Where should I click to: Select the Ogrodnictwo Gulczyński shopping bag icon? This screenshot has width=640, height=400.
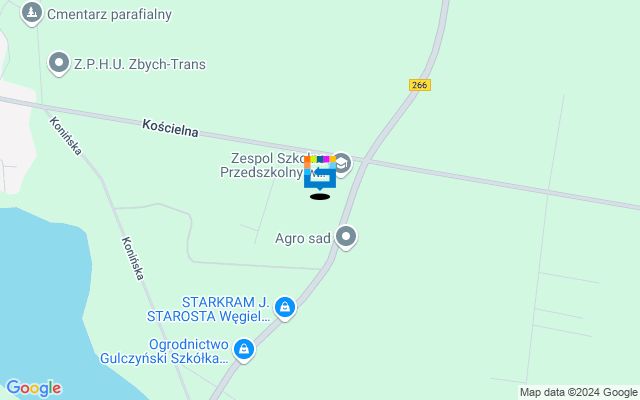pos(244,350)
